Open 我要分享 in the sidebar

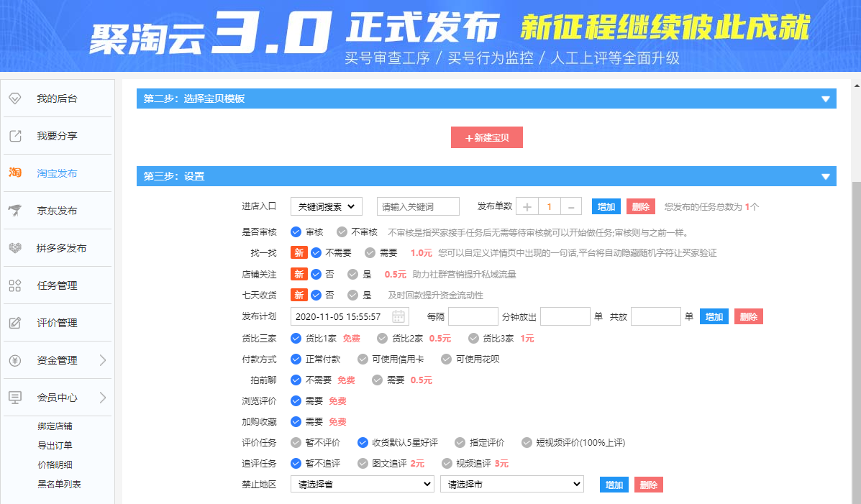coord(57,136)
